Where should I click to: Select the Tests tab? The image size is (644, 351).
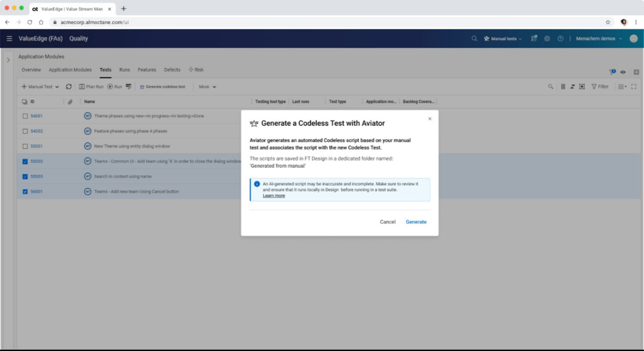(x=106, y=70)
